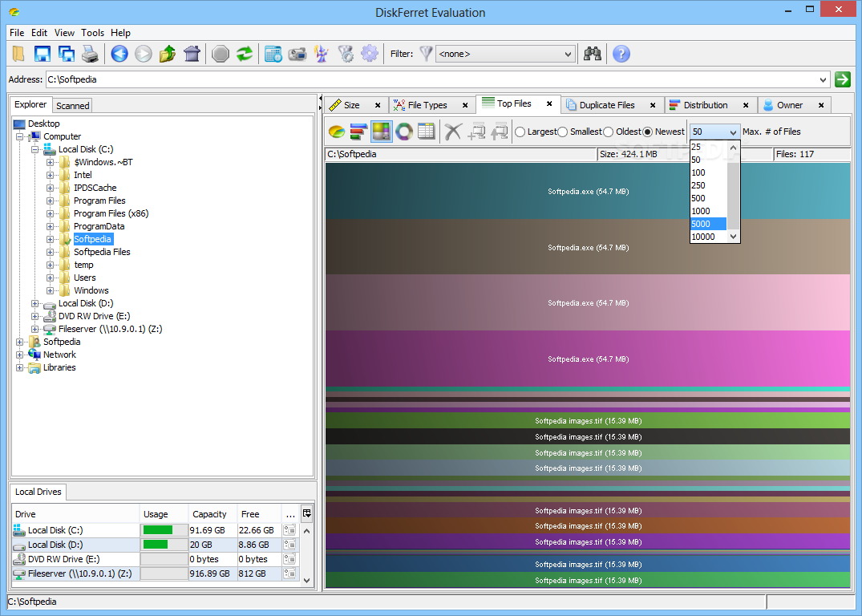Open the View menu
Viewport: 862px width, 616px height.
point(64,33)
